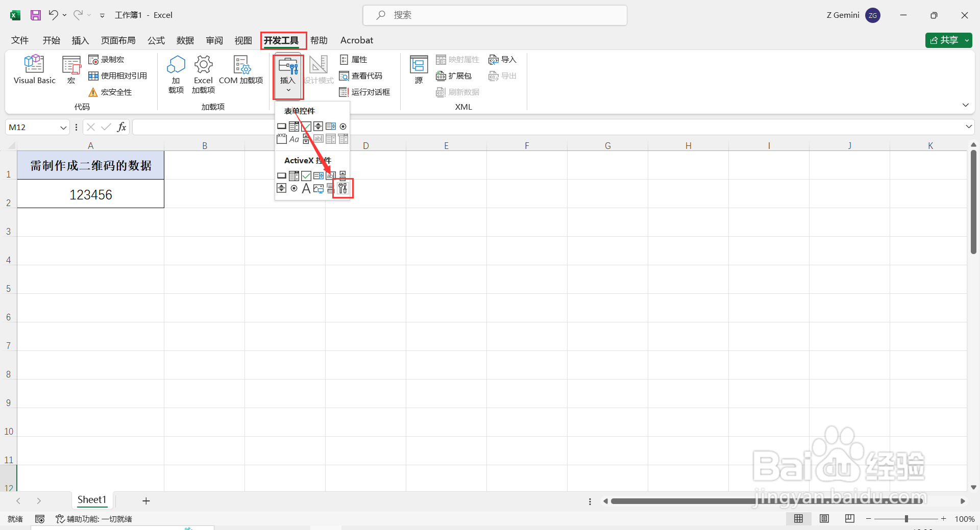This screenshot has width=980, height=530.
Task: Select ActiveX Toggle Button icon
Action: [331, 188]
